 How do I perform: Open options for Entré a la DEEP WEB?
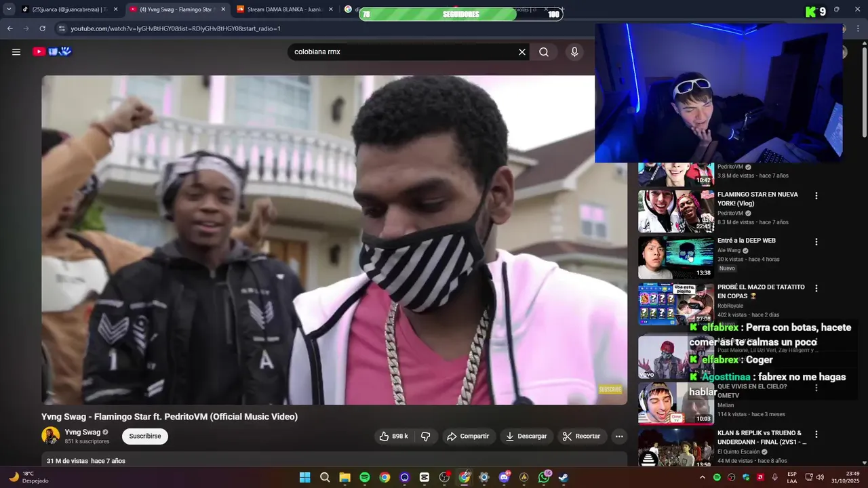coord(816,242)
